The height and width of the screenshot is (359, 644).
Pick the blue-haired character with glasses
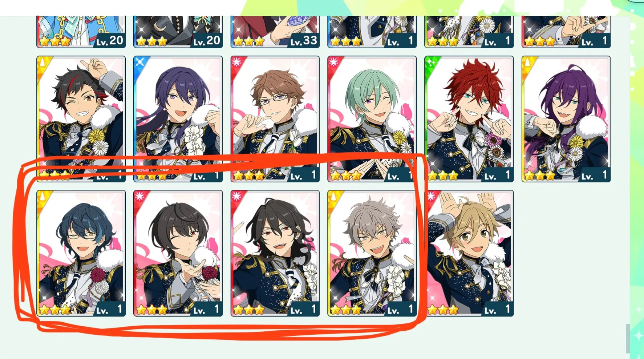click(x=81, y=253)
